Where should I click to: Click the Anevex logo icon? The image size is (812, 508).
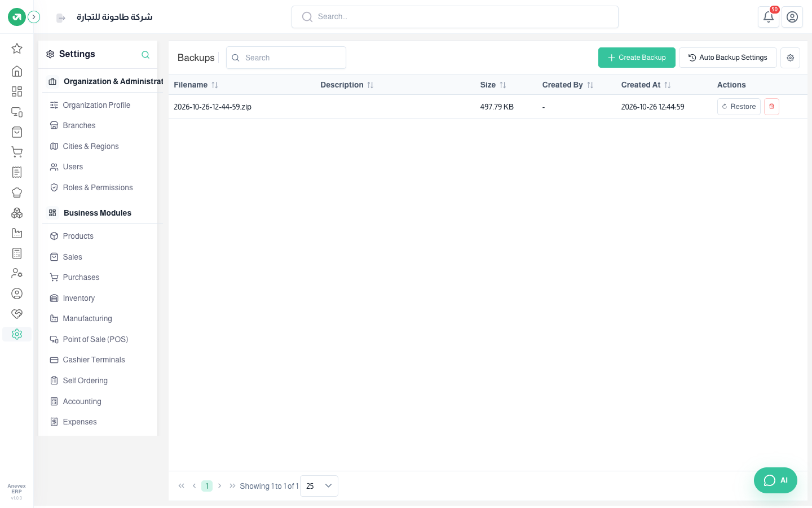click(17, 17)
